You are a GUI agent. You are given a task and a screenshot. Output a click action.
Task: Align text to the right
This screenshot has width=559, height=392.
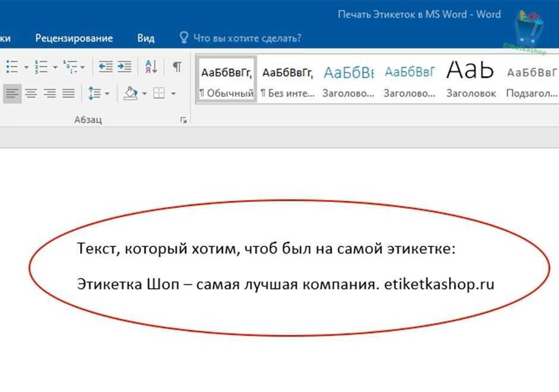coord(50,93)
